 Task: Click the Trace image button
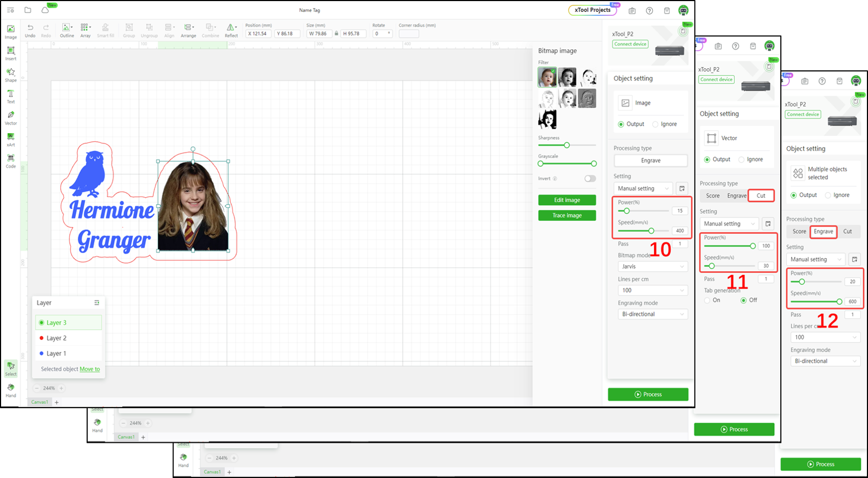coord(567,215)
